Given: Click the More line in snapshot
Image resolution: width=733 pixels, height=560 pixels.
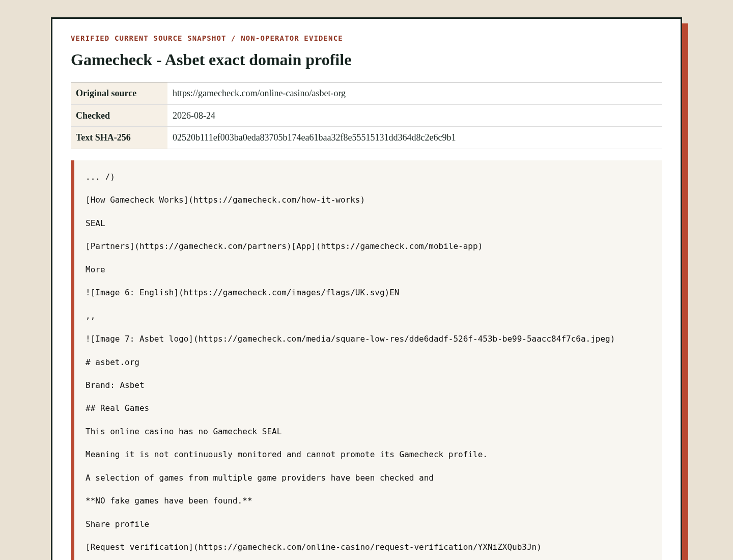Looking at the screenshot, I should click(95, 270).
